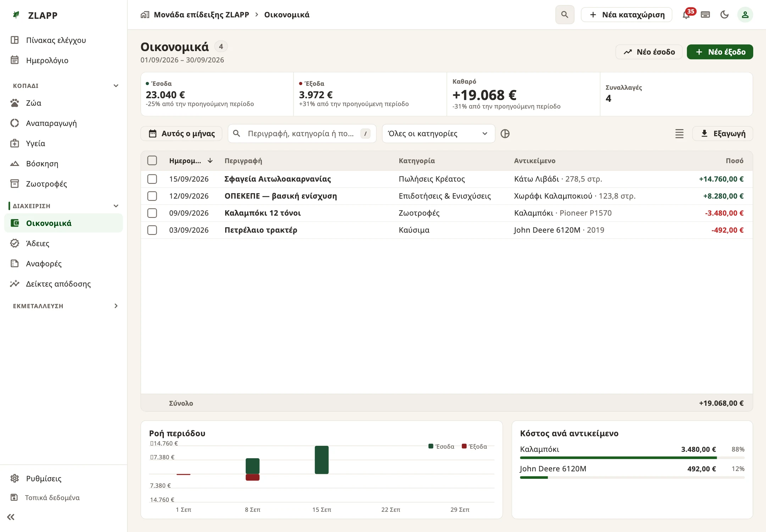Viewport: 766px width, 532px height.
Task: Open Ημερολόγιο in sidebar
Action: point(64,60)
